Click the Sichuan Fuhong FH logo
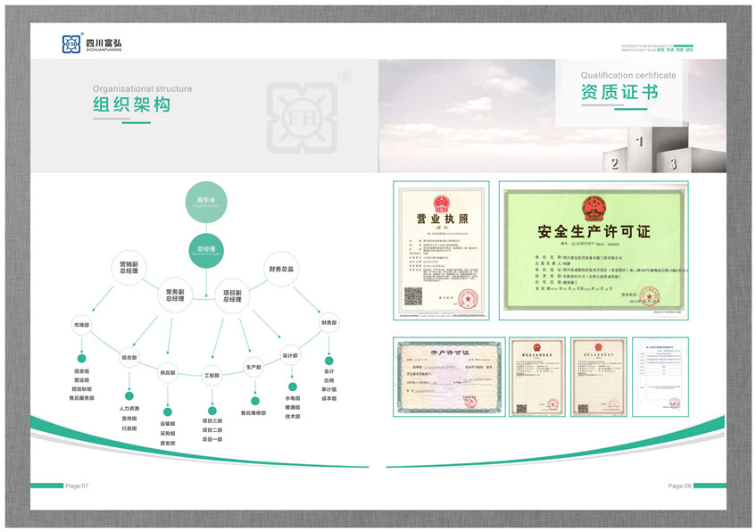This screenshot has width=756, height=532. pos(71,44)
